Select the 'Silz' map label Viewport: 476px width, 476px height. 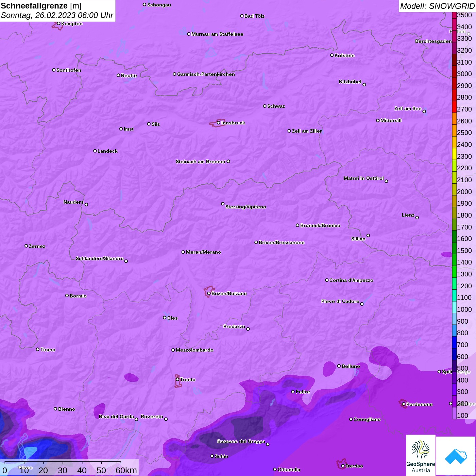tap(156, 124)
